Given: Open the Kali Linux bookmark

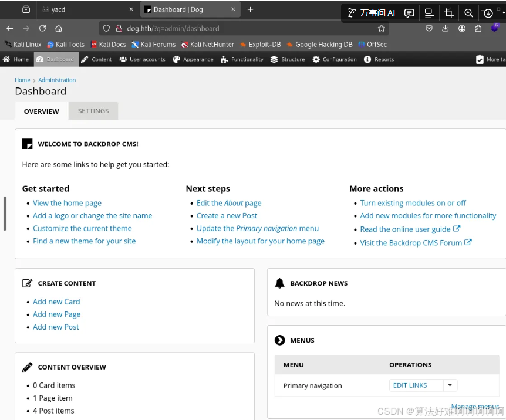Looking at the screenshot, I should point(23,45).
